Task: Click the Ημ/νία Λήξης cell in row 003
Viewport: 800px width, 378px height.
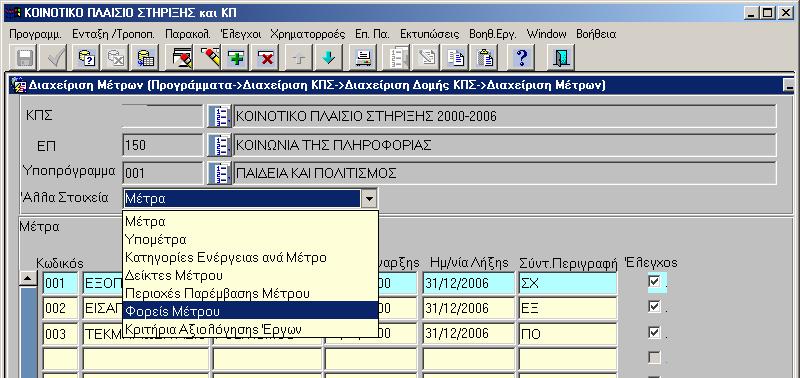Action: [x=469, y=334]
